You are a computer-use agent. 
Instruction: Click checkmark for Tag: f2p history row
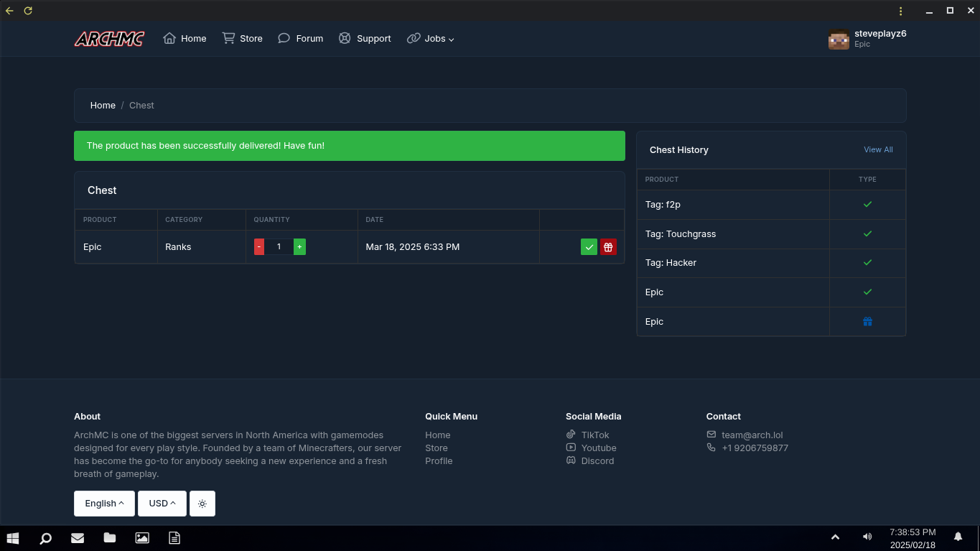[x=867, y=205]
